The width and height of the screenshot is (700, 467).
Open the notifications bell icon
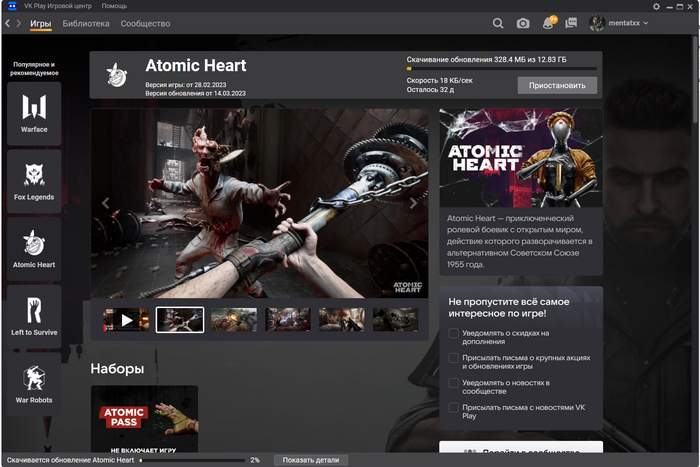click(x=548, y=23)
